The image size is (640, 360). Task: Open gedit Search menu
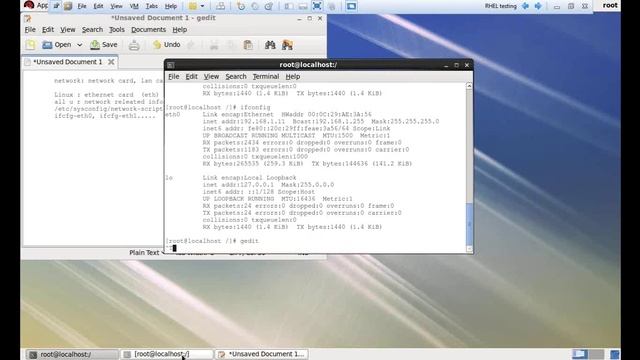point(92,30)
